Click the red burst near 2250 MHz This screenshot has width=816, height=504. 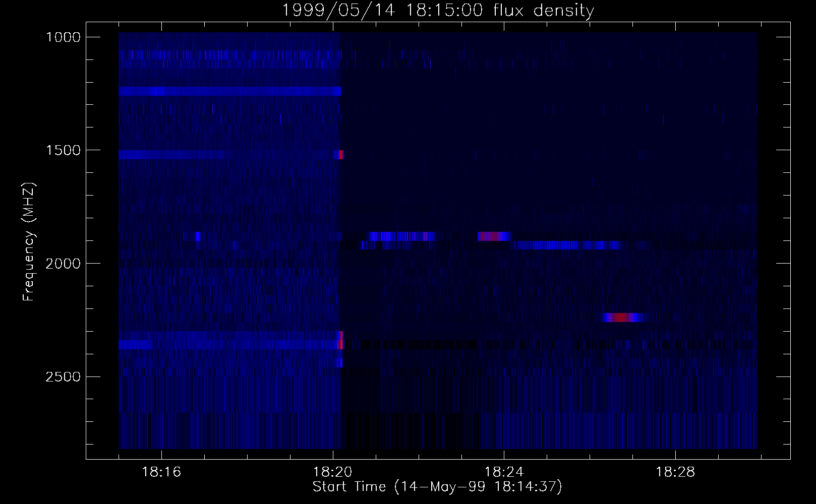[x=623, y=318]
